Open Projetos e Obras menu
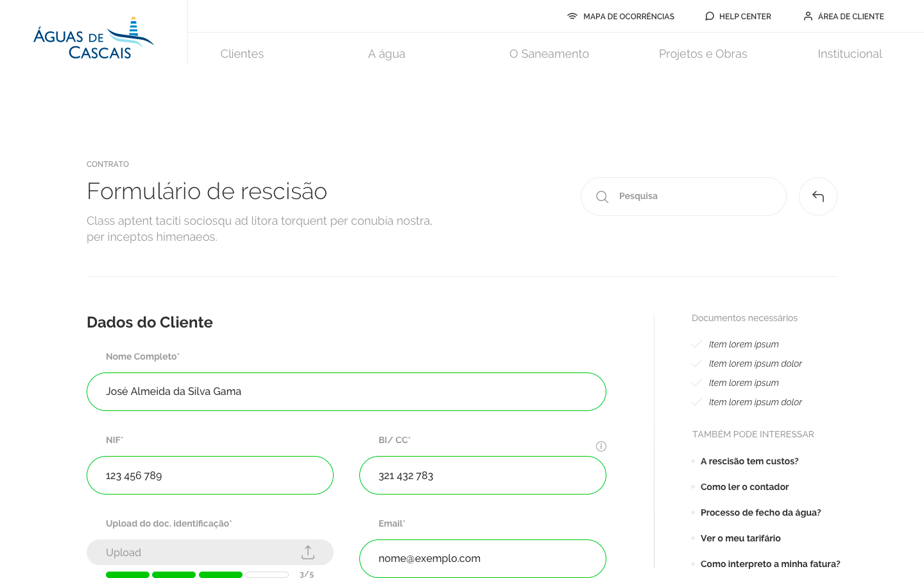Viewport: 924px width, 578px height. click(703, 54)
